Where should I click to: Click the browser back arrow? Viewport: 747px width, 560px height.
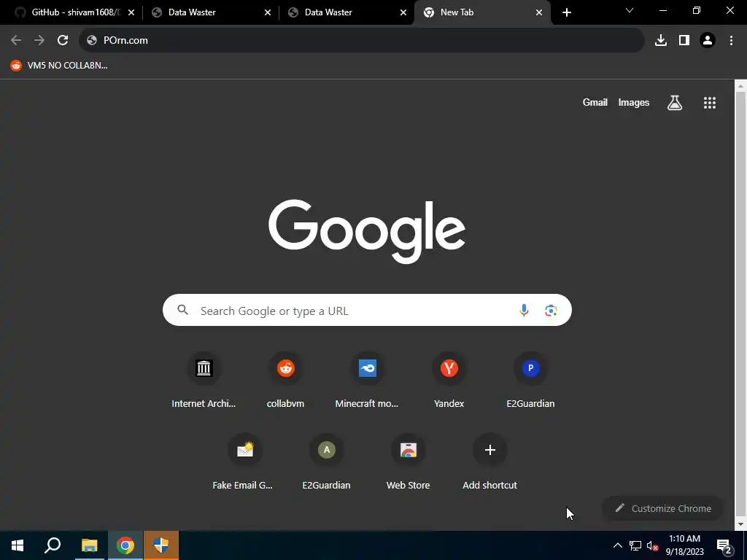click(16, 41)
